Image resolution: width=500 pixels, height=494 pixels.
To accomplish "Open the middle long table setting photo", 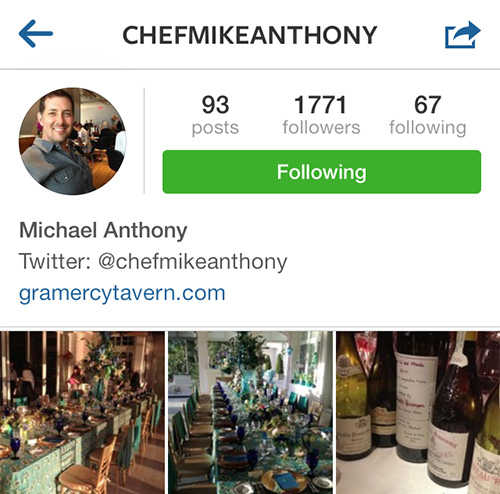I will pos(250,413).
